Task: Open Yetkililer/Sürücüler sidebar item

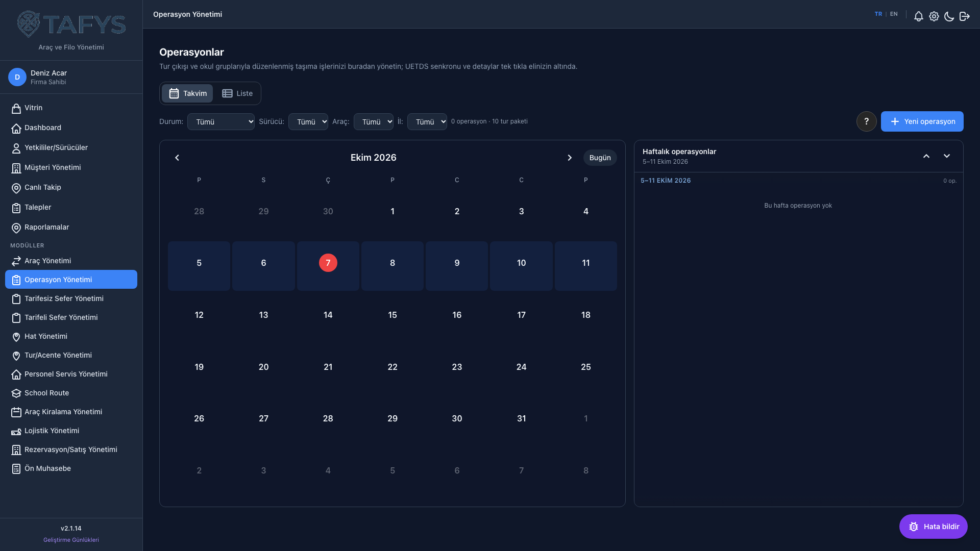Action: point(71,148)
